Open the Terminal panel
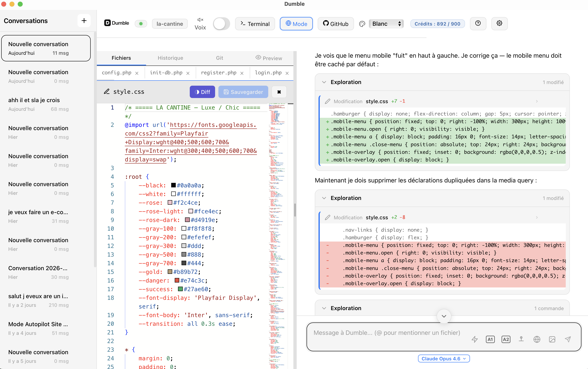 [x=255, y=24]
